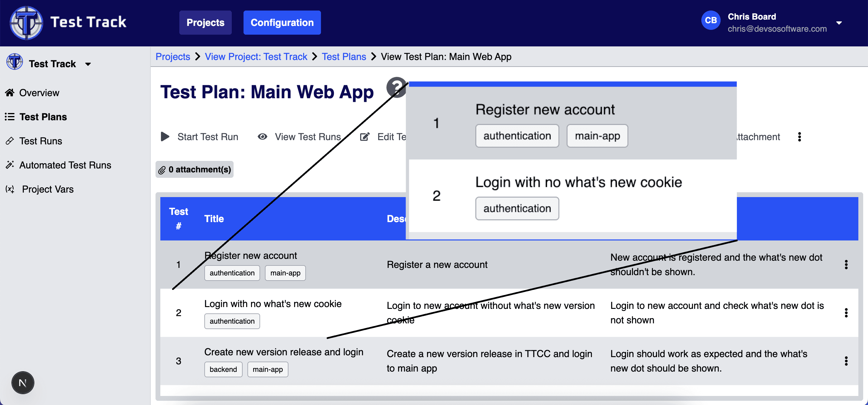Viewport: 868px width, 405px height.
Task: Expand the Chris Board user account dropdown
Action: pyautogui.click(x=839, y=23)
